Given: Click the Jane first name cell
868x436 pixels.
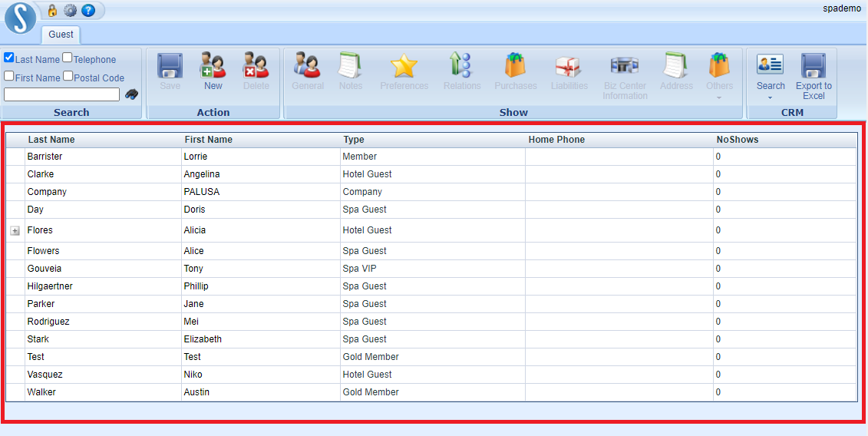Looking at the screenshot, I should coord(261,304).
